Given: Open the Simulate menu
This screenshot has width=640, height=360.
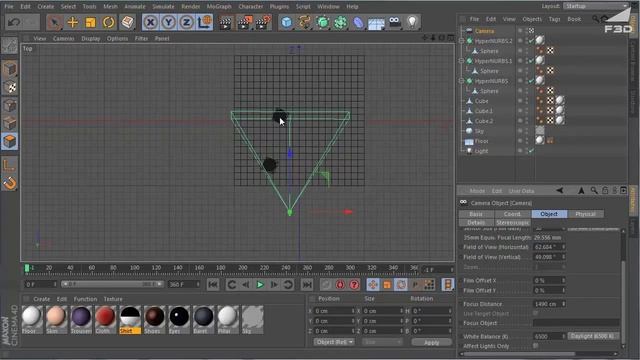Looking at the screenshot, I should click(x=163, y=7).
